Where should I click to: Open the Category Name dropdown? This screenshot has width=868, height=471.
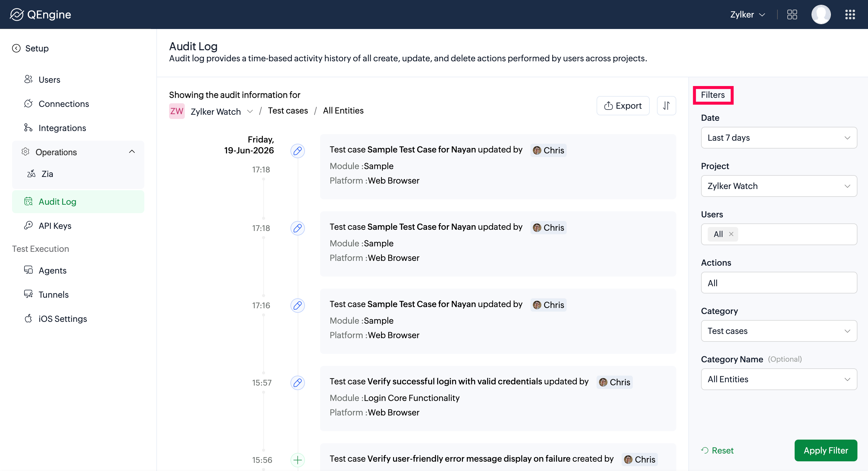pos(779,379)
